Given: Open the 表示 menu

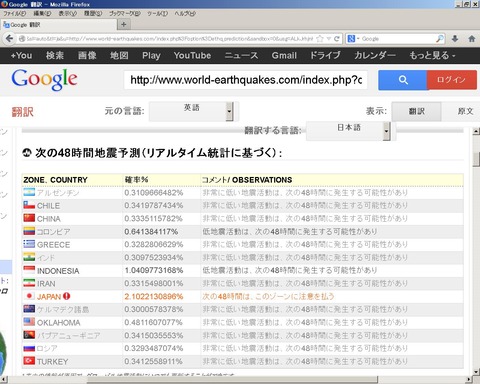Looking at the screenshot, I should click(68, 14).
